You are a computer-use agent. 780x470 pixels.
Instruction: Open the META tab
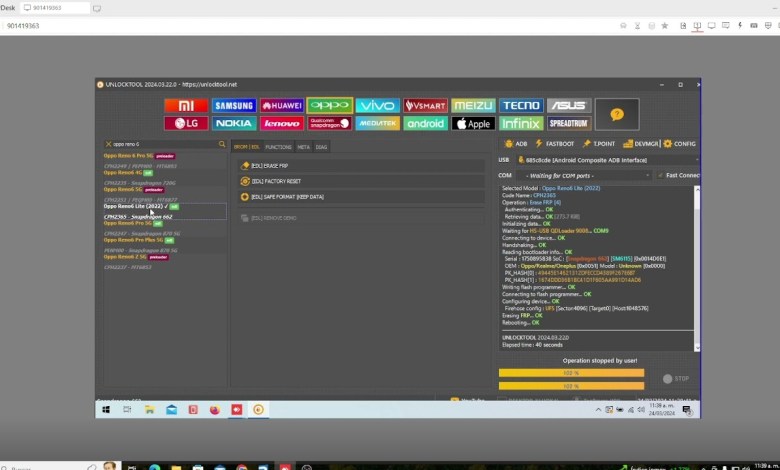(x=303, y=147)
